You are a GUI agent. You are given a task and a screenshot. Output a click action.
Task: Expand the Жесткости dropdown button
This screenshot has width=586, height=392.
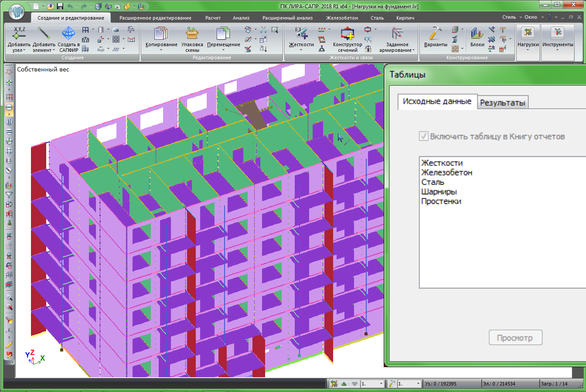point(301,50)
